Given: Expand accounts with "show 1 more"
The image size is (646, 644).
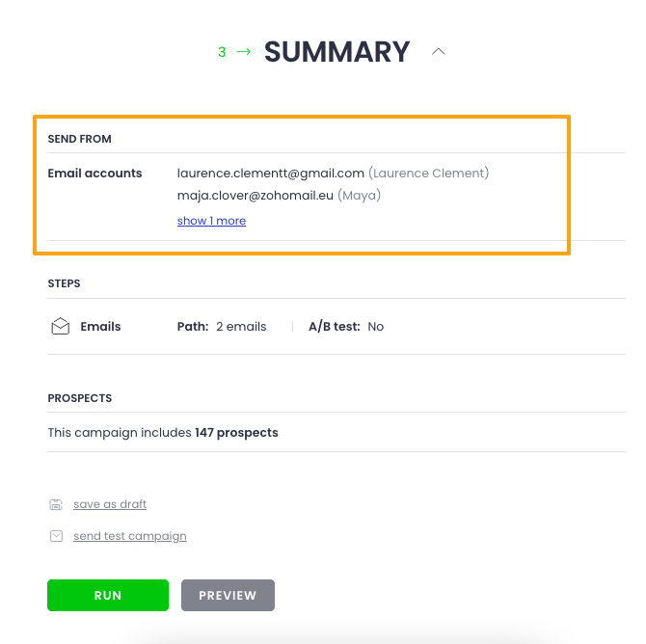Looking at the screenshot, I should [211, 221].
